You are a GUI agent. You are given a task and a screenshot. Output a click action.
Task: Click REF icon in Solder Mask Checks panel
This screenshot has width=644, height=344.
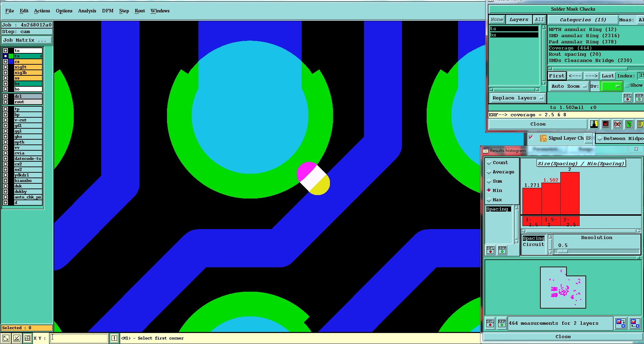pos(639,98)
